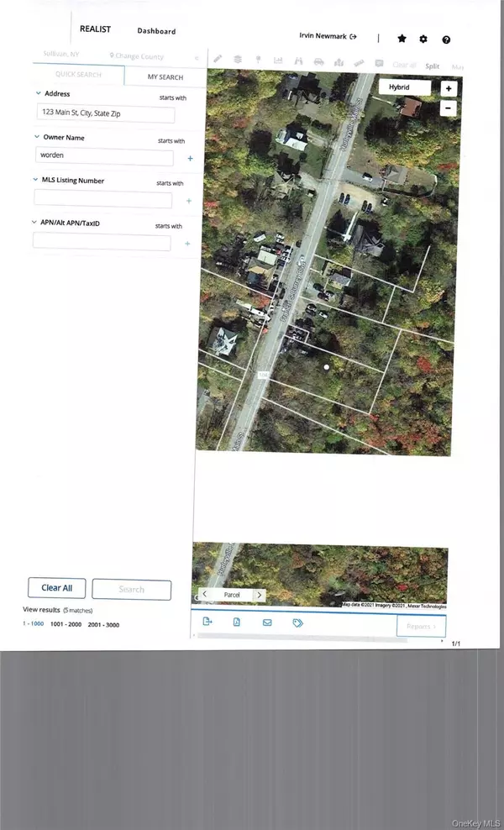The width and height of the screenshot is (504, 830).
Task: Click the Reports button
Action: pyautogui.click(x=422, y=626)
